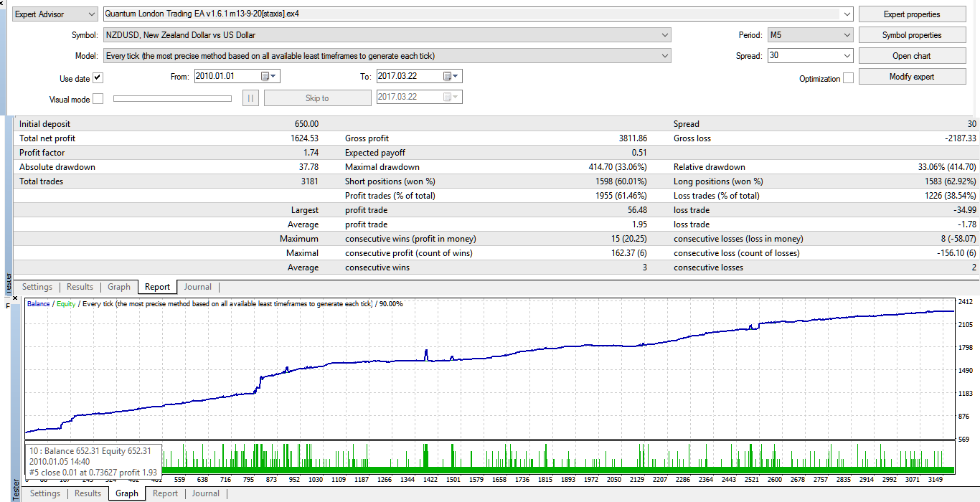Open the Expert Advisor type dropdown
This screenshot has height=502, width=980.
(56, 14)
